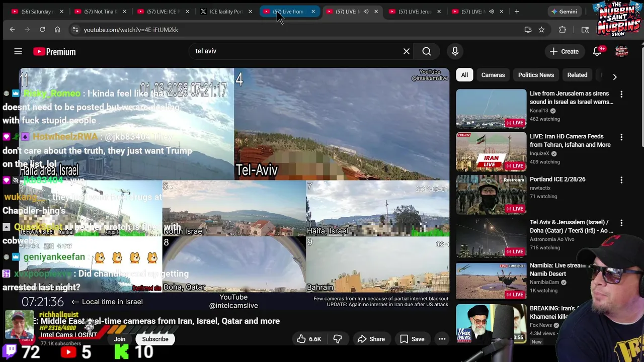Subscribe to the Intel Cams channel
The height and width of the screenshot is (362, 644).
(155, 339)
